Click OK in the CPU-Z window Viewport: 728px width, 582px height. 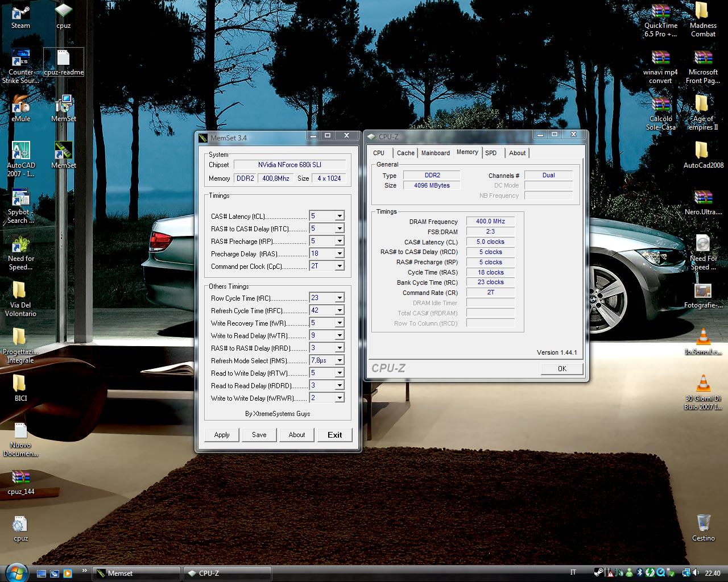point(562,368)
